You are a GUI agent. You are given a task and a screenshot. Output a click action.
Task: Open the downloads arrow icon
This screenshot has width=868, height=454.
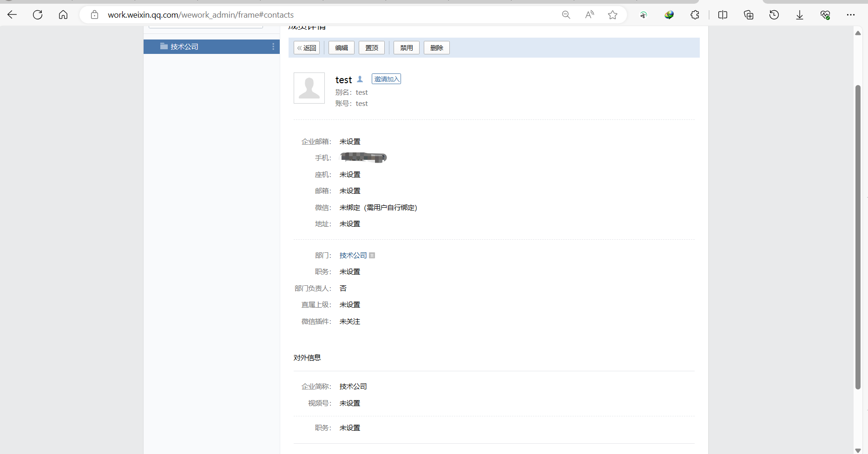pyautogui.click(x=800, y=15)
